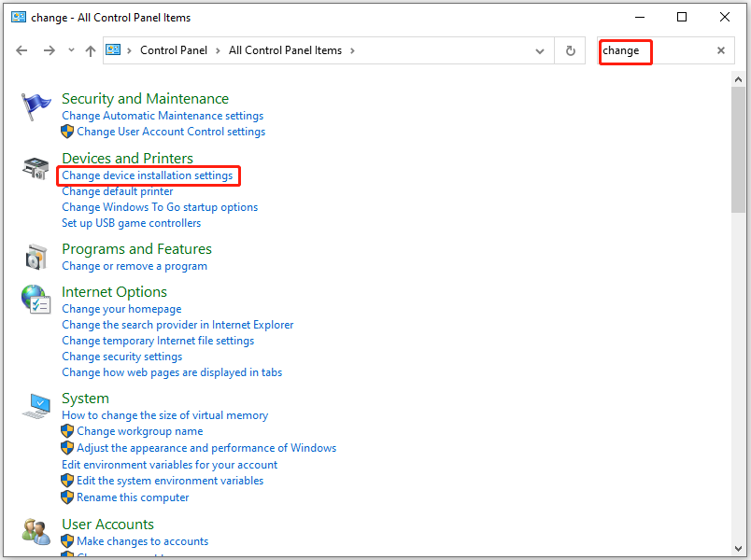Screen dimensions: 751x560
Task: Go forward with the forward arrow
Action: 49,50
